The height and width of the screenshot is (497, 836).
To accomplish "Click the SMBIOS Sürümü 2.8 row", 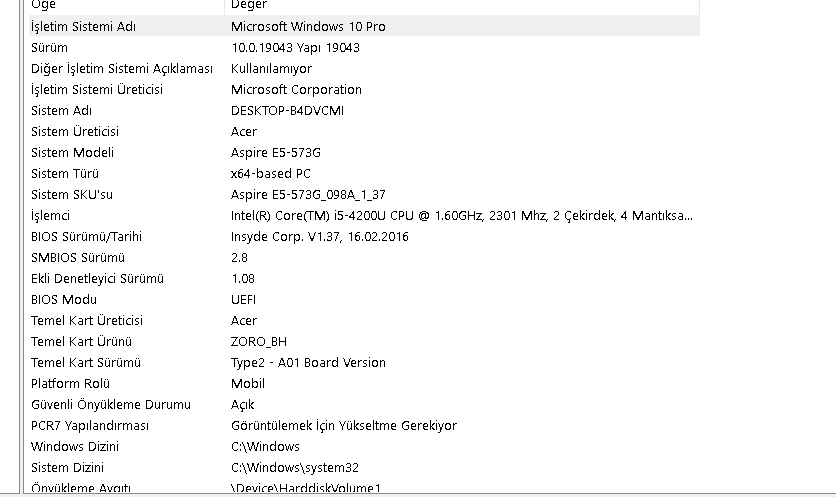I will pos(364,258).
